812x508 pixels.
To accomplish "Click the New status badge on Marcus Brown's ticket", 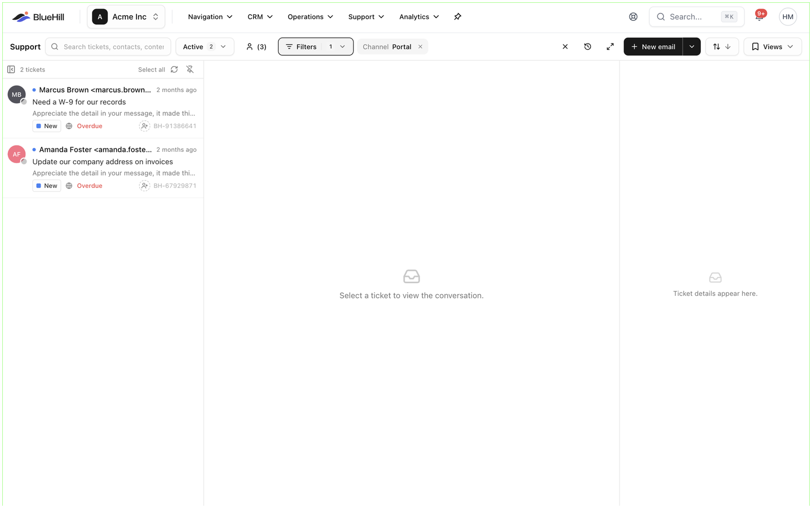I will (47, 126).
